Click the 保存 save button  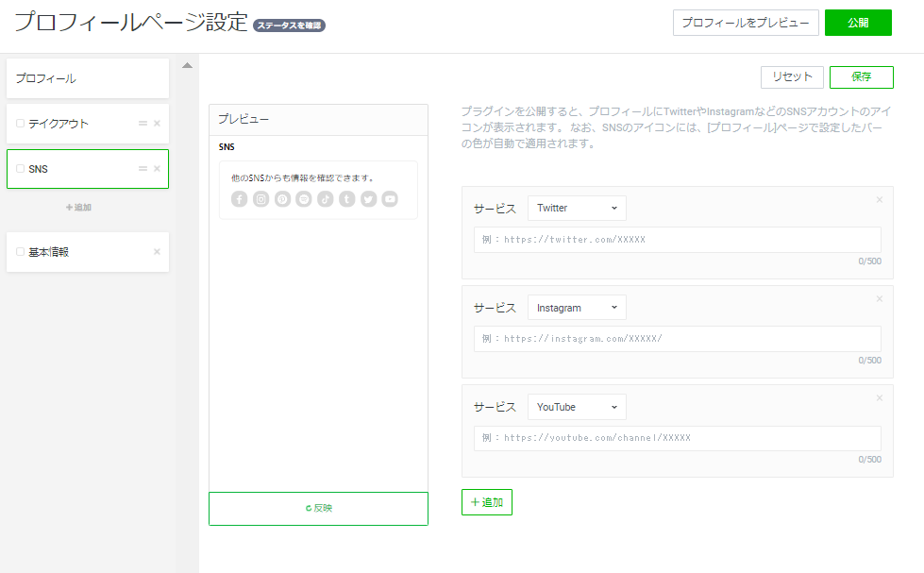tap(862, 77)
